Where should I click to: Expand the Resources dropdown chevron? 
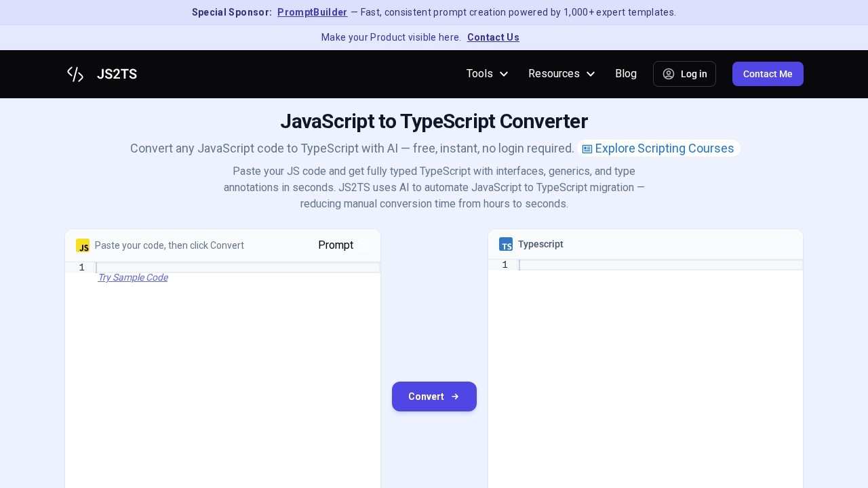pyautogui.click(x=591, y=74)
